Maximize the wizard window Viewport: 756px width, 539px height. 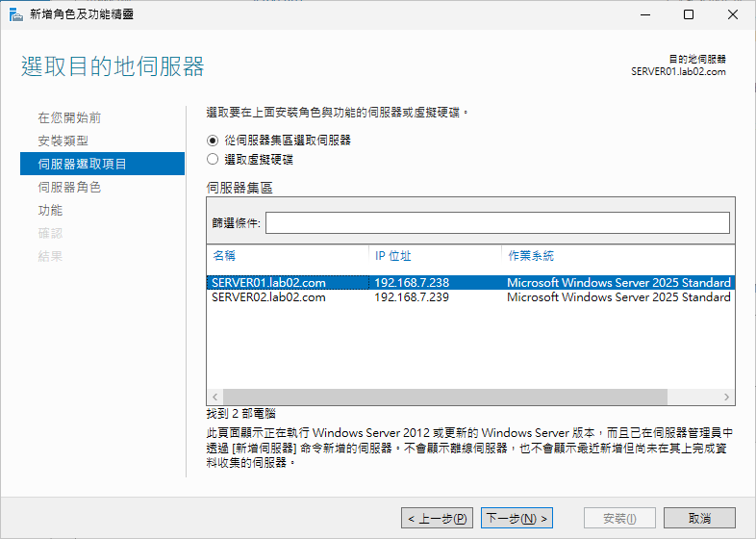(689, 14)
